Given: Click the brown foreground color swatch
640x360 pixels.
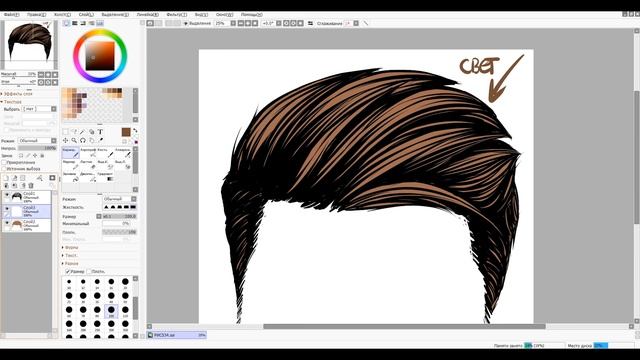Looking at the screenshot, I should 126,132.
